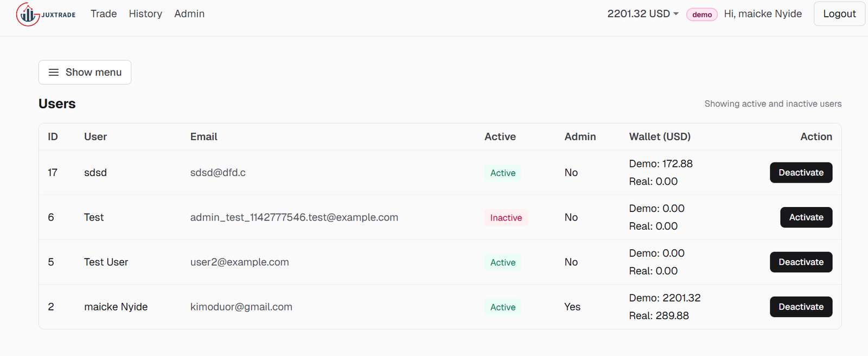The image size is (868, 356).
Task: Click the user2@example.com email cell
Action: 239,262
